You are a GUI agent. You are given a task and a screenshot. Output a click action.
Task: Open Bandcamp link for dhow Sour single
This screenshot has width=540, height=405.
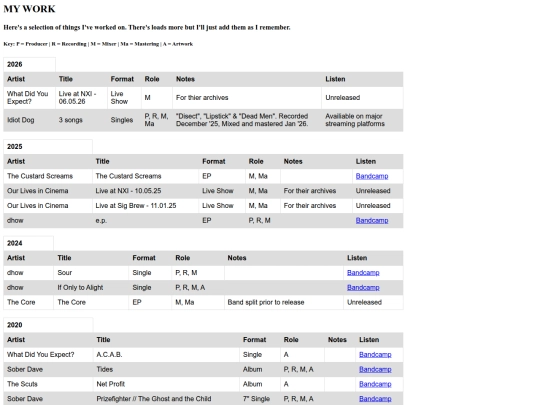[363, 273]
